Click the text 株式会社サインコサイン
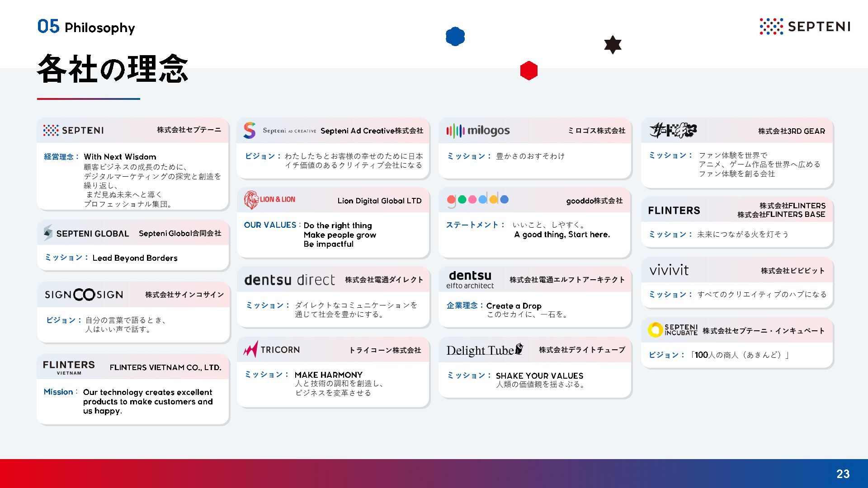868x488 pixels. 184,295
